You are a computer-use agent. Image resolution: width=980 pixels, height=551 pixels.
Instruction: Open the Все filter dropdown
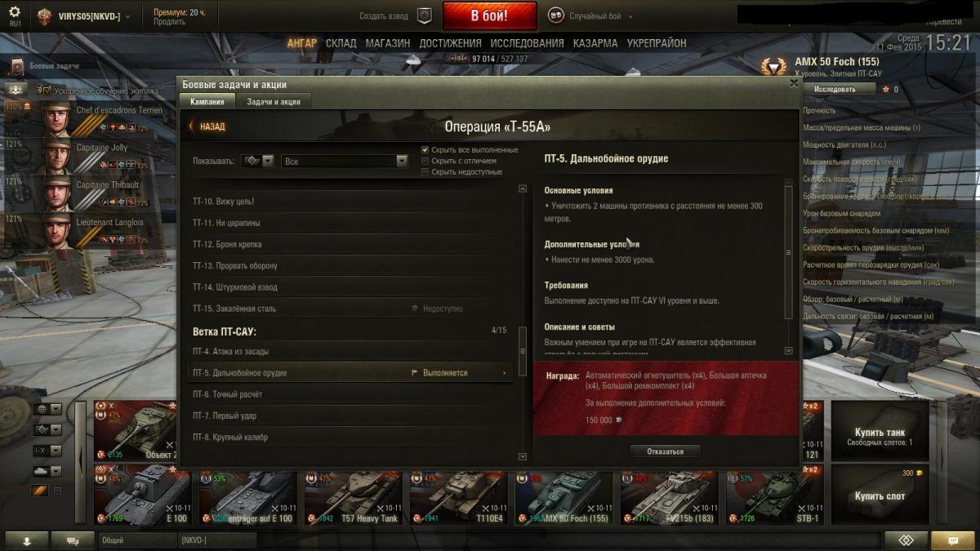344,162
